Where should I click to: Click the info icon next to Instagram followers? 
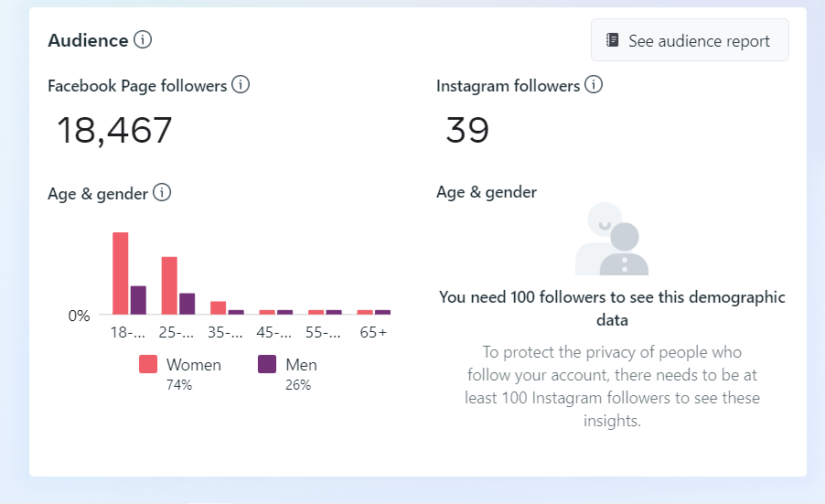pyautogui.click(x=594, y=85)
